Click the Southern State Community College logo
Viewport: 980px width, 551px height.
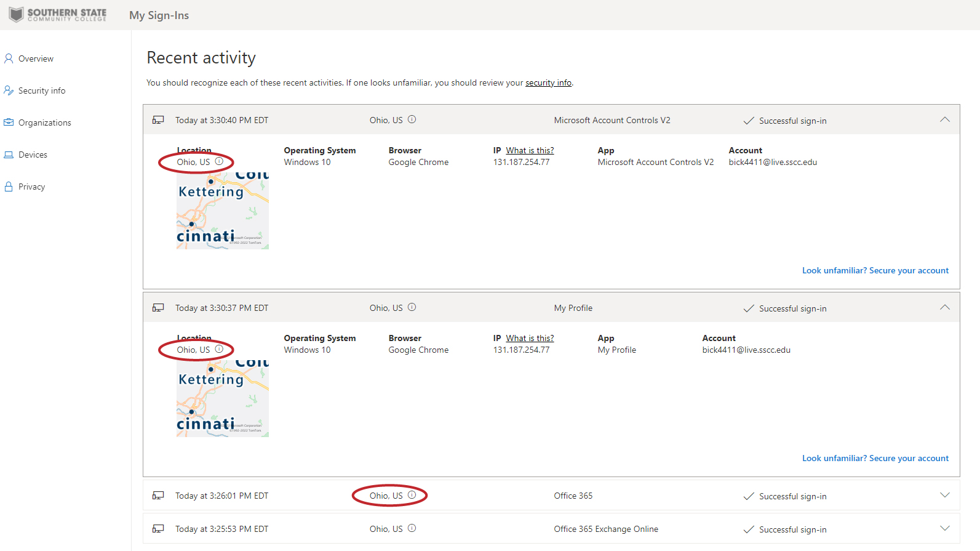click(x=58, y=15)
